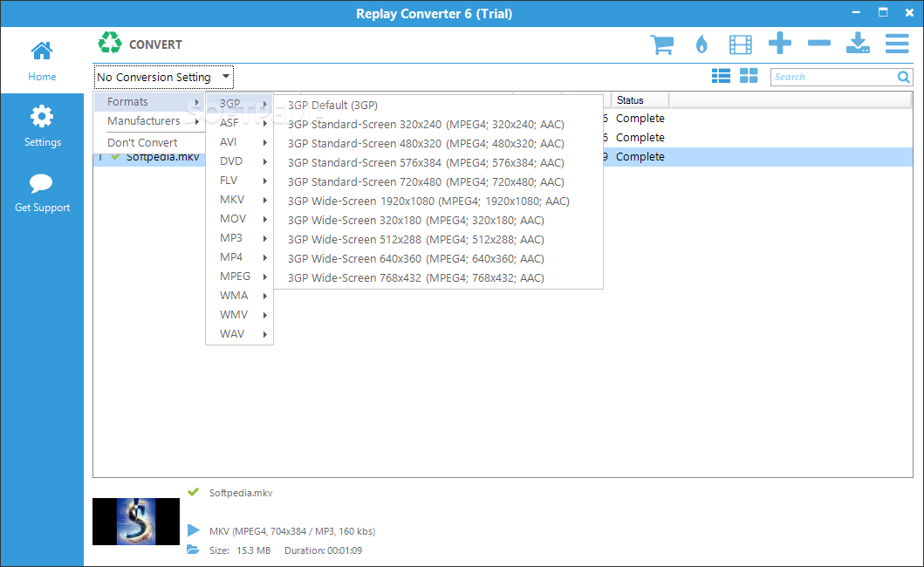
Task: Click the search magnifier icon
Action: pos(903,77)
